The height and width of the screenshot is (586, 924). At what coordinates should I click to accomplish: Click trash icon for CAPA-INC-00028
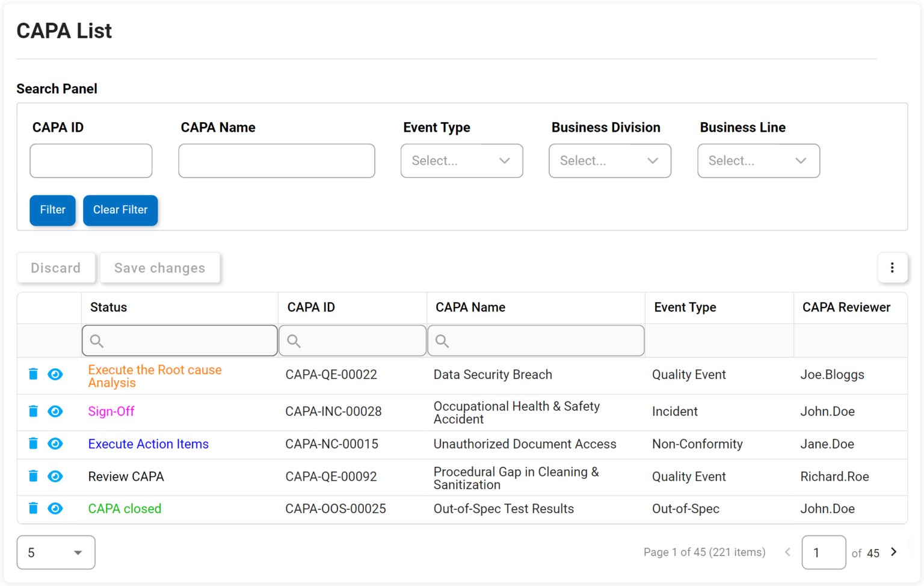[x=33, y=412]
